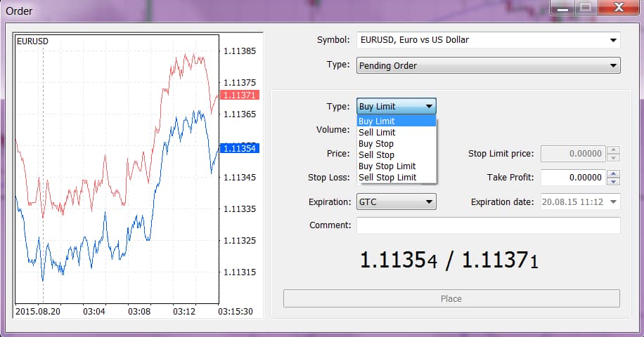The height and width of the screenshot is (337, 644).
Task: Increase Take Profit with up arrow
Action: [x=613, y=173]
